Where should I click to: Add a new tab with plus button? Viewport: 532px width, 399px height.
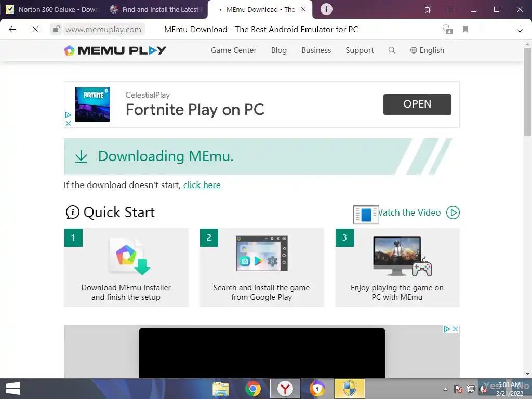326,9
